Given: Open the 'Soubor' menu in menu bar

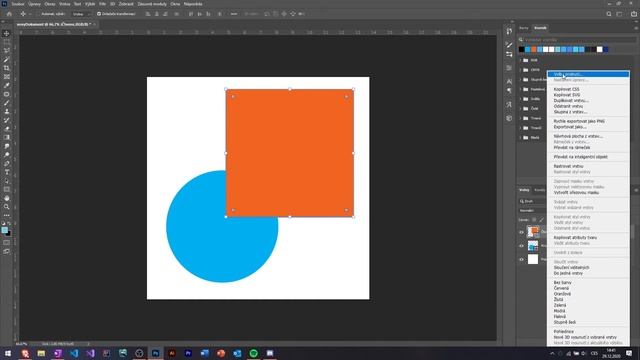Looking at the screenshot, I should pyautogui.click(x=18, y=4).
